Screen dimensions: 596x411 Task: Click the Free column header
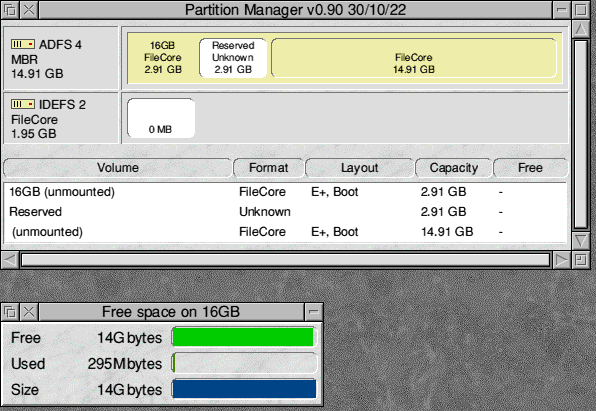(x=530, y=168)
